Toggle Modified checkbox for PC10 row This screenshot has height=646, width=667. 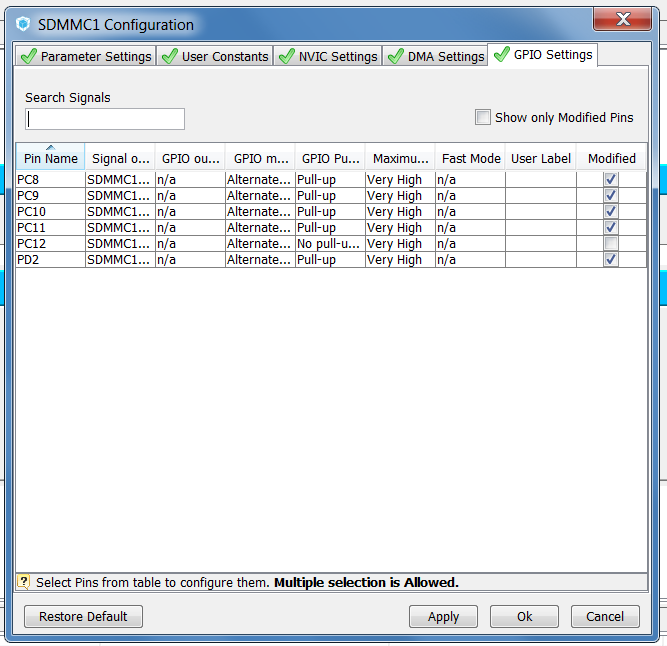tap(611, 211)
